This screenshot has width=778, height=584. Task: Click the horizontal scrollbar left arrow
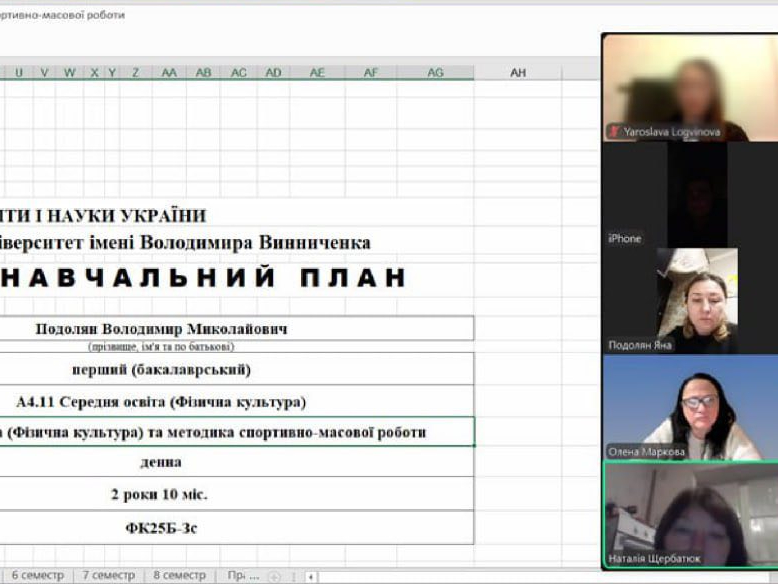click(311, 577)
